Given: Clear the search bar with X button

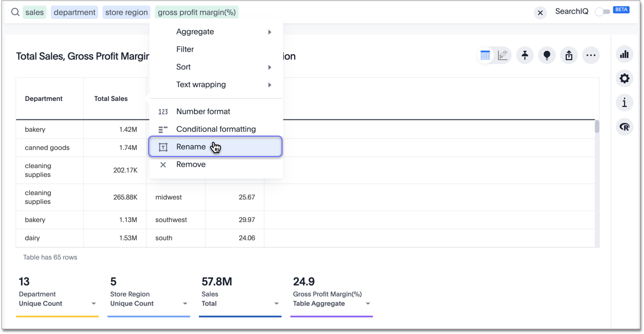Looking at the screenshot, I should (540, 12).
